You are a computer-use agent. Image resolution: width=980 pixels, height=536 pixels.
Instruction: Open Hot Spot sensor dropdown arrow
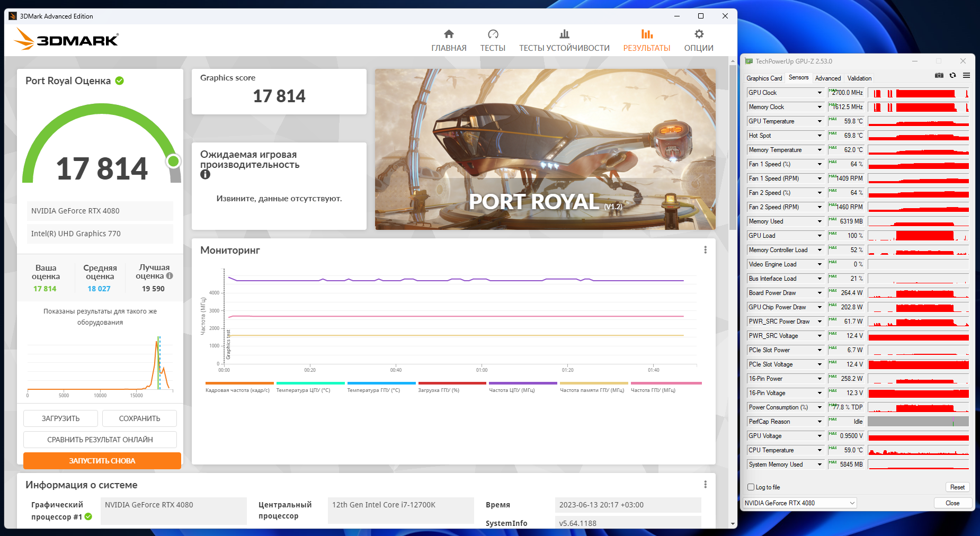819,136
